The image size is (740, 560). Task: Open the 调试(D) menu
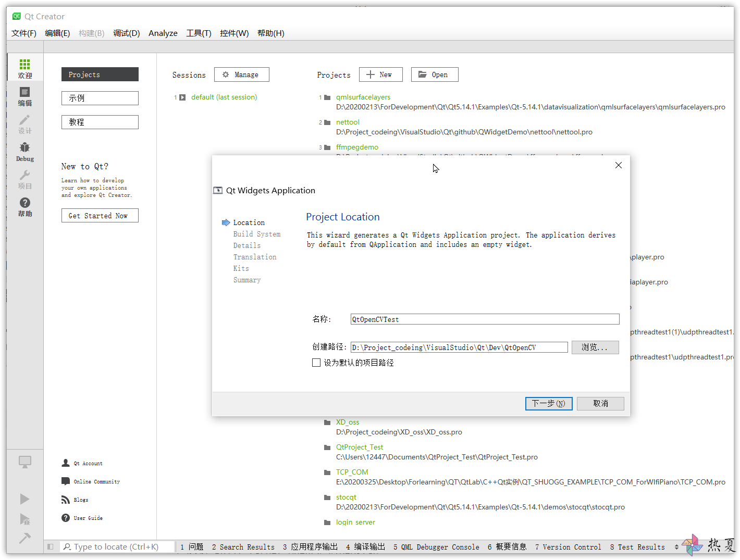tap(127, 33)
